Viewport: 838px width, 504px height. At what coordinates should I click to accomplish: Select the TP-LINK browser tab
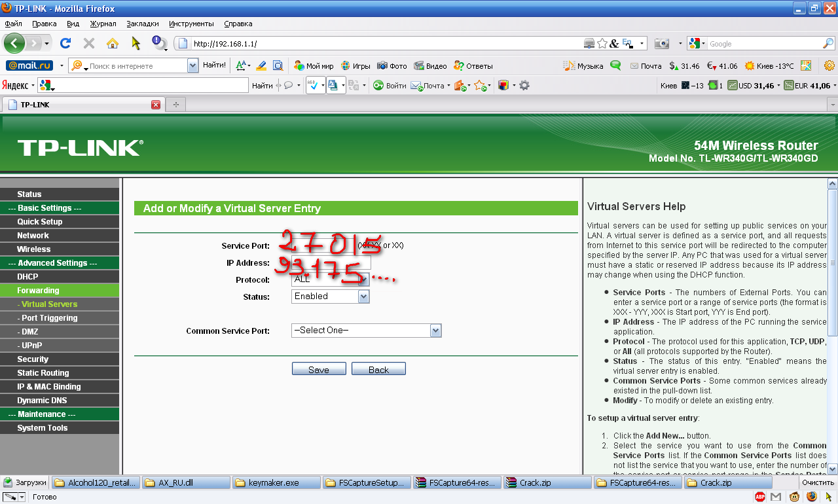coord(82,105)
